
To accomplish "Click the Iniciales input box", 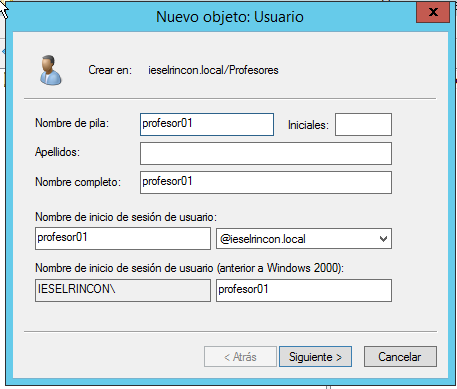I will 363,124.
